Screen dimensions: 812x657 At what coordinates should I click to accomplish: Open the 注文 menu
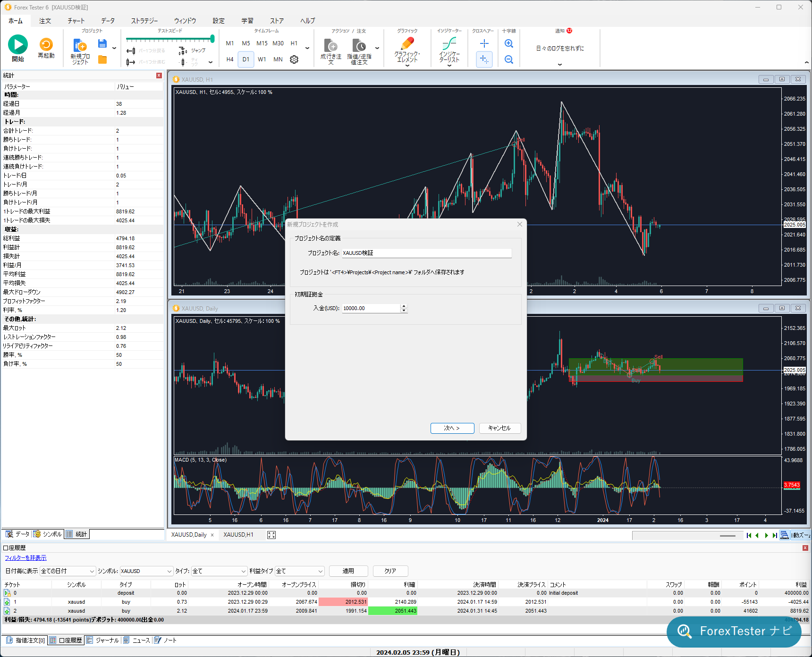45,21
